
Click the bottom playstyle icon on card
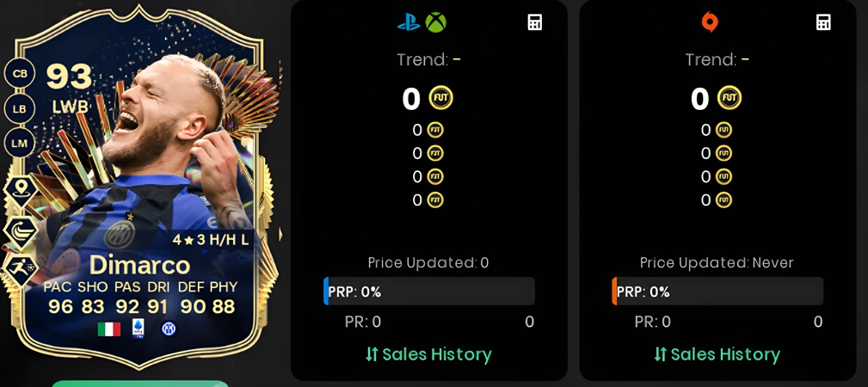21,269
